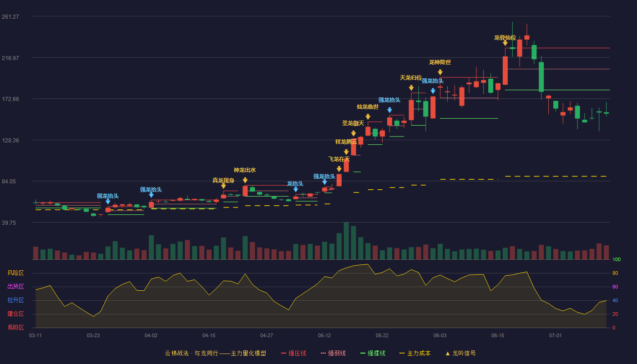Viewport: 637px width, 364px height.
Task: Click the tallest green volume bar
Action: pos(346,241)
